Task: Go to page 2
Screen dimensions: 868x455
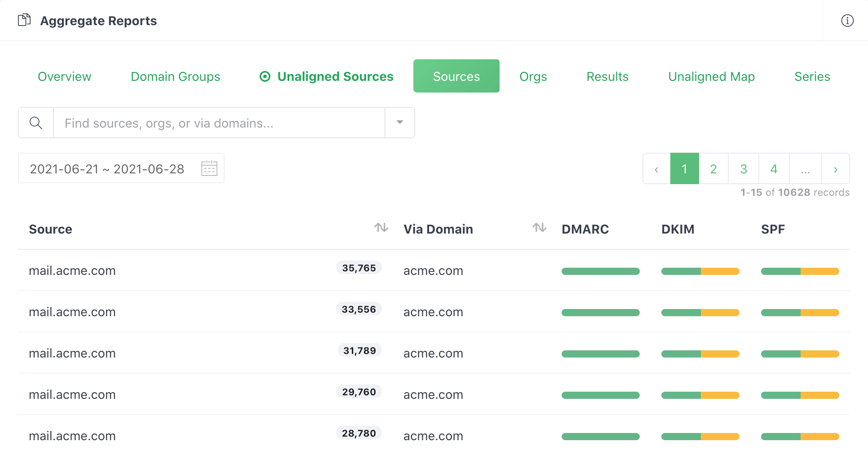Action: point(713,168)
